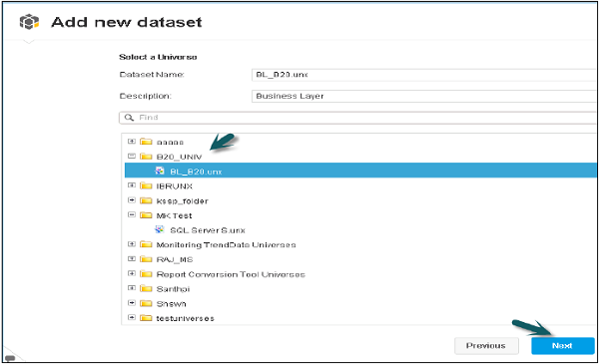Select the RAJ_MS folder label

[175, 260]
